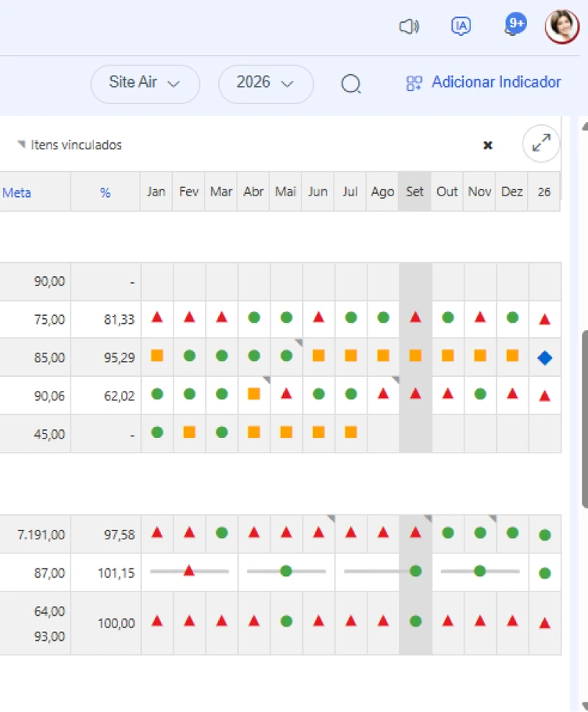Open the IA assistant chat icon
This screenshot has width=588, height=712.
(x=461, y=26)
